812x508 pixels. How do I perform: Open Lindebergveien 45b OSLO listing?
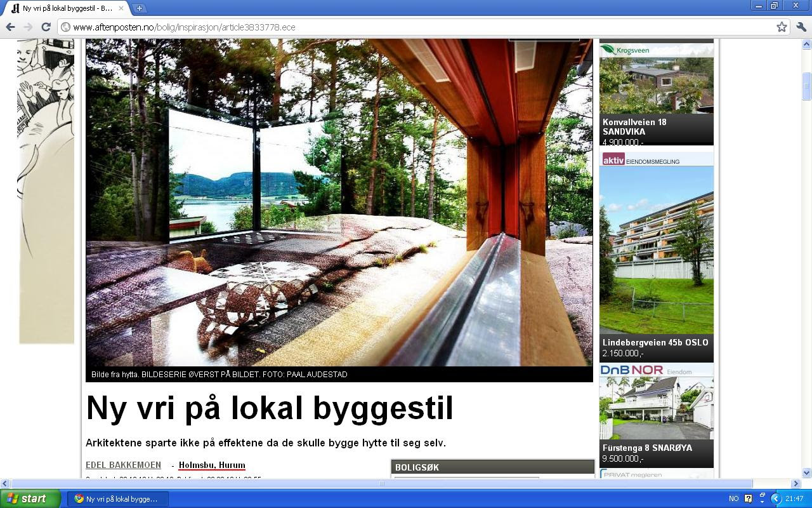(655, 342)
